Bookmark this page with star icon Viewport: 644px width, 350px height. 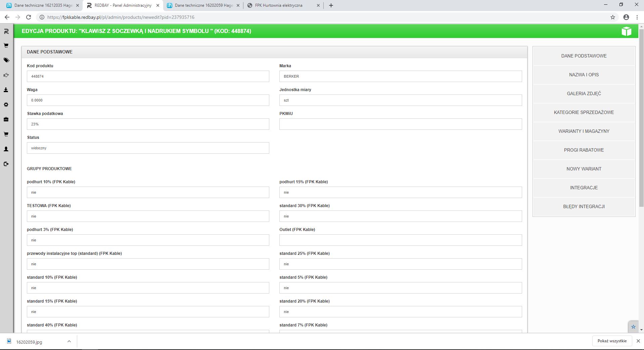click(612, 17)
